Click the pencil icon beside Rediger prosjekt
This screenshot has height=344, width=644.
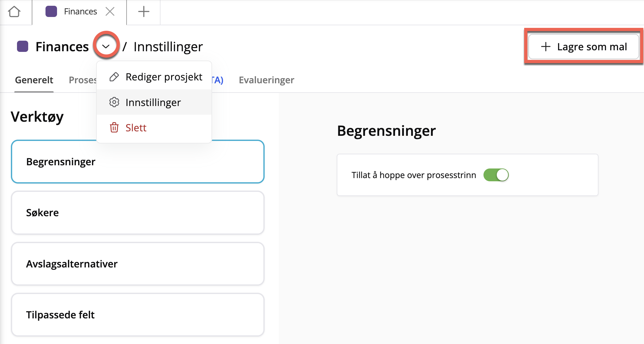tap(114, 77)
